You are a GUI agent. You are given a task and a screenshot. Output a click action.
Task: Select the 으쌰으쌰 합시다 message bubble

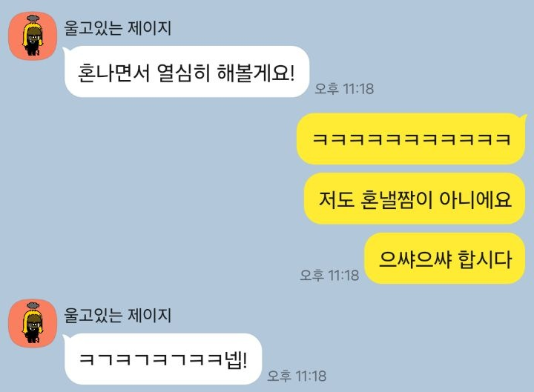(445, 259)
